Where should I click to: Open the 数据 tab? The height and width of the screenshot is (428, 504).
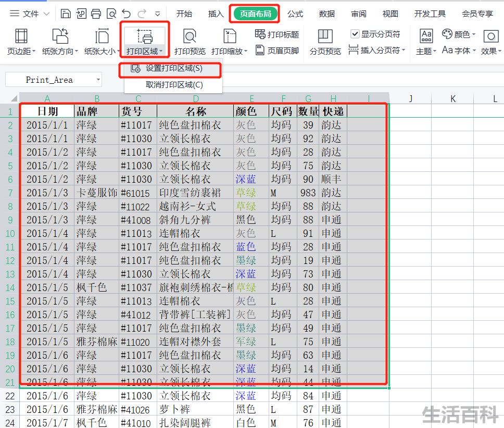[327, 14]
